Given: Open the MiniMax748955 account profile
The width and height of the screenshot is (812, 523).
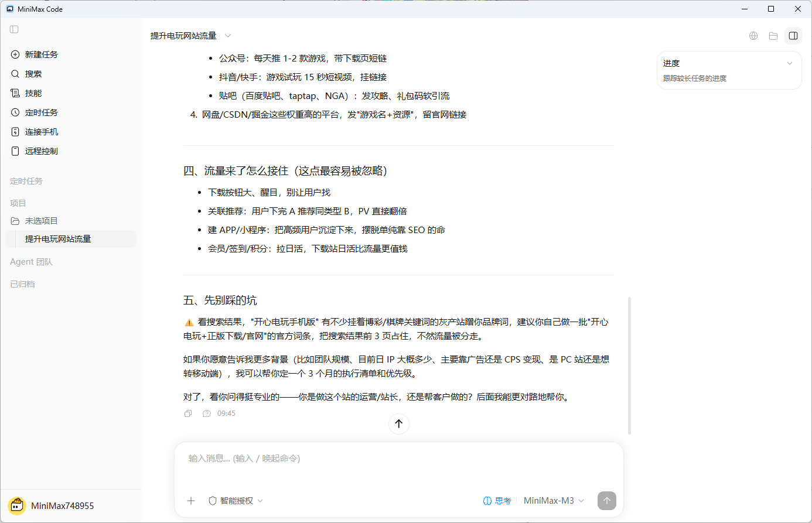Looking at the screenshot, I should point(50,505).
